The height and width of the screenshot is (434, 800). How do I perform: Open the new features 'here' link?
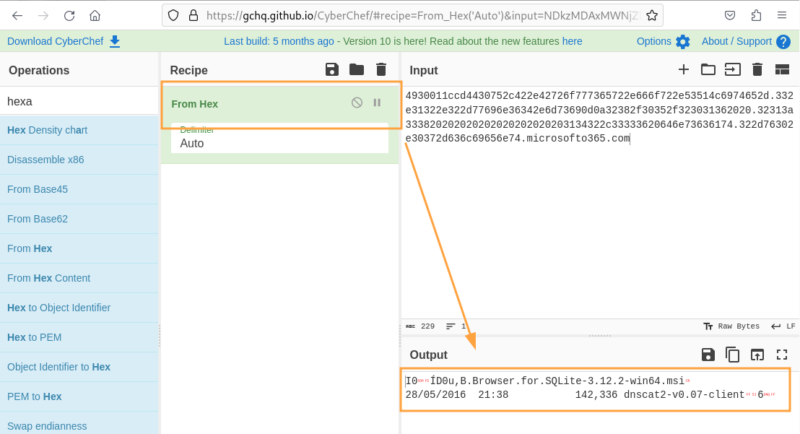572,41
